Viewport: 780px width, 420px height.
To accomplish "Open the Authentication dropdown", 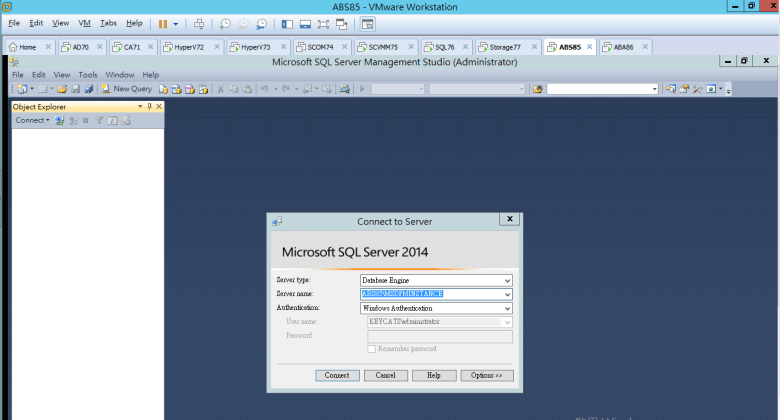I will coord(507,309).
